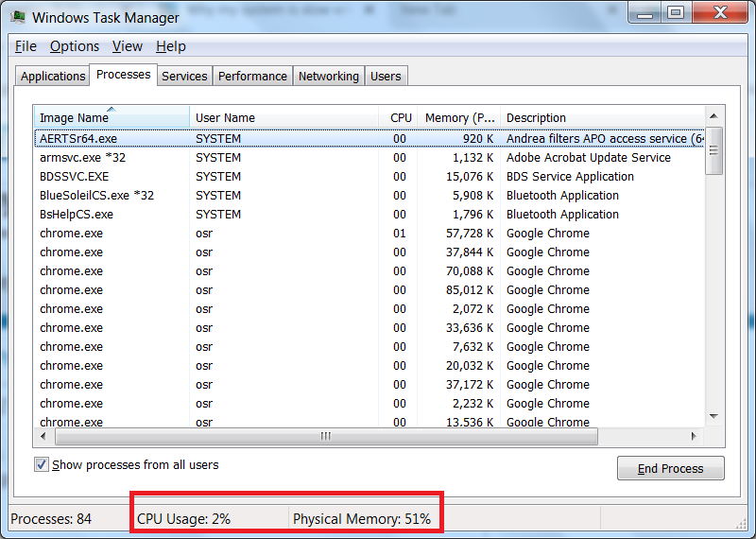The width and height of the screenshot is (756, 539).
Task: Select chrome.exe row using 37,844 K
Action: point(369,252)
